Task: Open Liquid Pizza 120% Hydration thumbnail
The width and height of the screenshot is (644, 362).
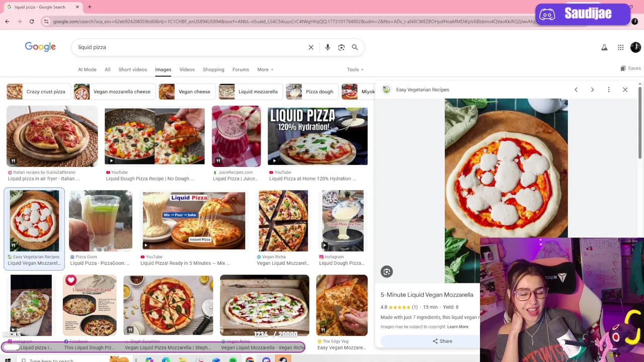Action: coord(317,136)
